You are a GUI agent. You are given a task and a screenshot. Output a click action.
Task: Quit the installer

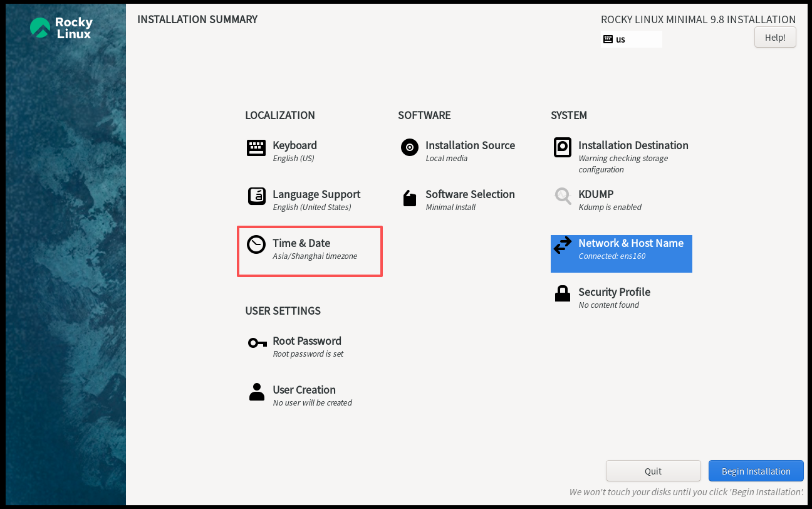click(653, 471)
